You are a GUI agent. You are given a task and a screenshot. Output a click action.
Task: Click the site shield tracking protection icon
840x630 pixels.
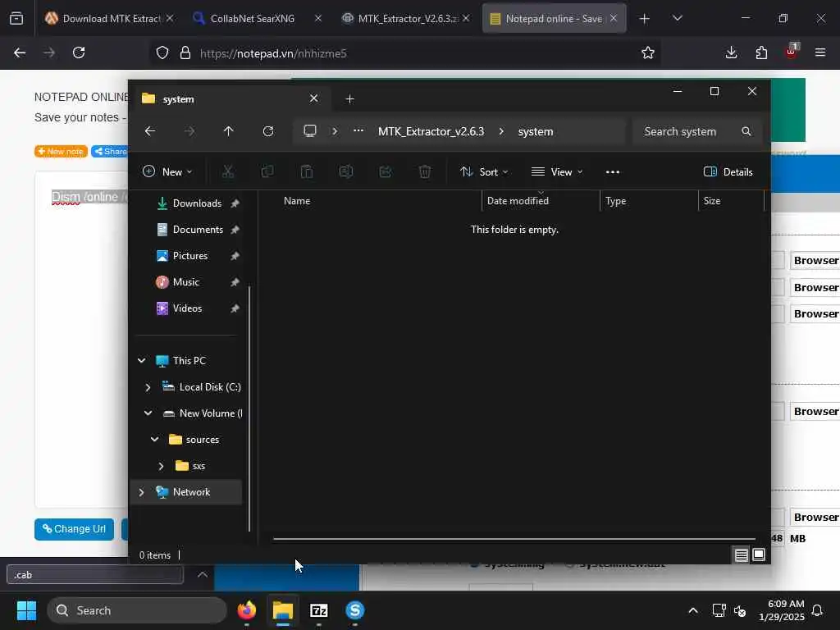tap(162, 52)
